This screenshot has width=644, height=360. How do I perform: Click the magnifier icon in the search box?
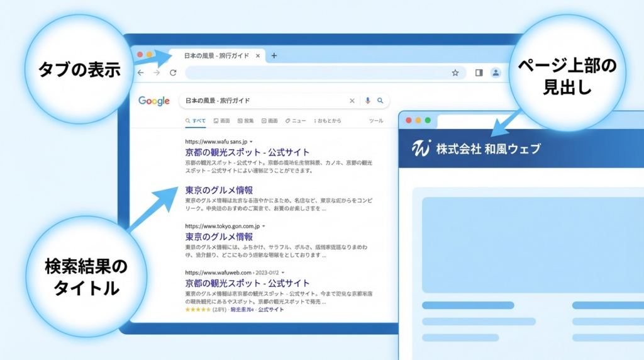(380, 101)
